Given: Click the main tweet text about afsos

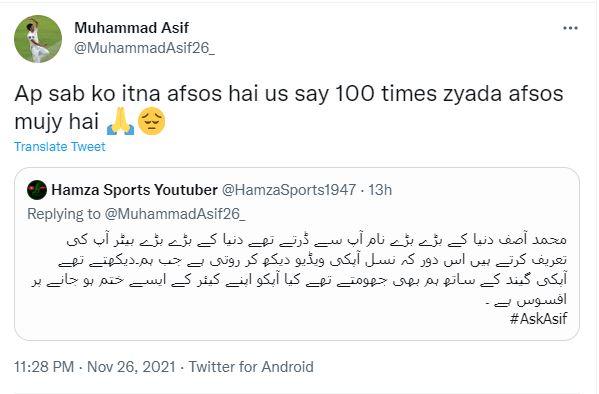Looking at the screenshot, I should coord(289,107).
